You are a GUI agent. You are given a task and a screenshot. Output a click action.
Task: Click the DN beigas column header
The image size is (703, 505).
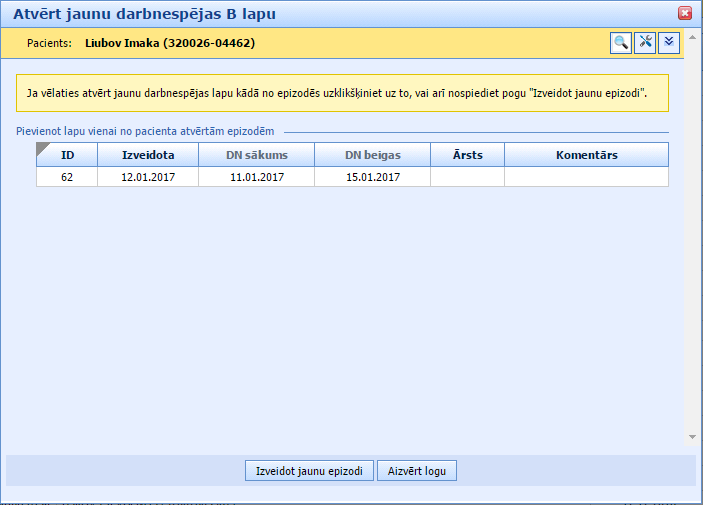(372, 155)
